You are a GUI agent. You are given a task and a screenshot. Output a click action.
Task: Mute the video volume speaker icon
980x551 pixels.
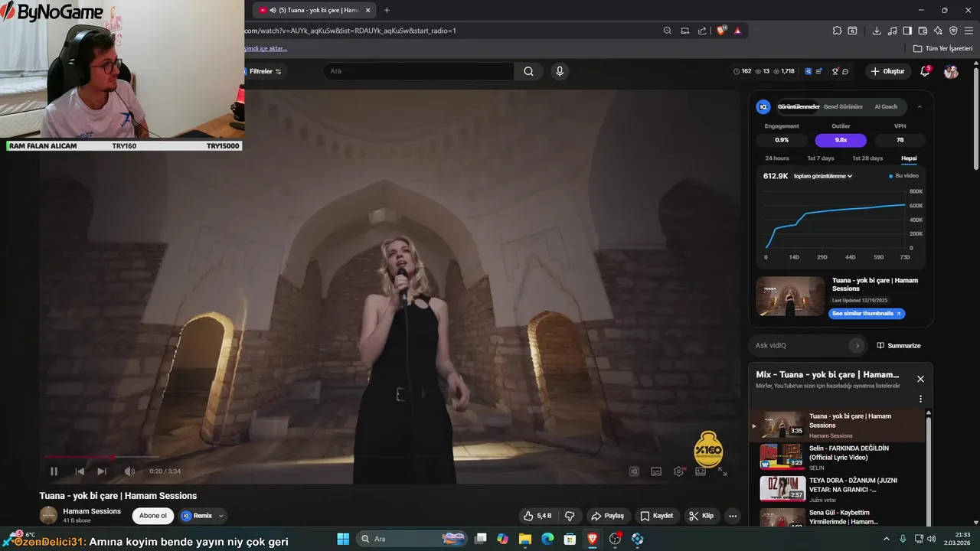[129, 471]
